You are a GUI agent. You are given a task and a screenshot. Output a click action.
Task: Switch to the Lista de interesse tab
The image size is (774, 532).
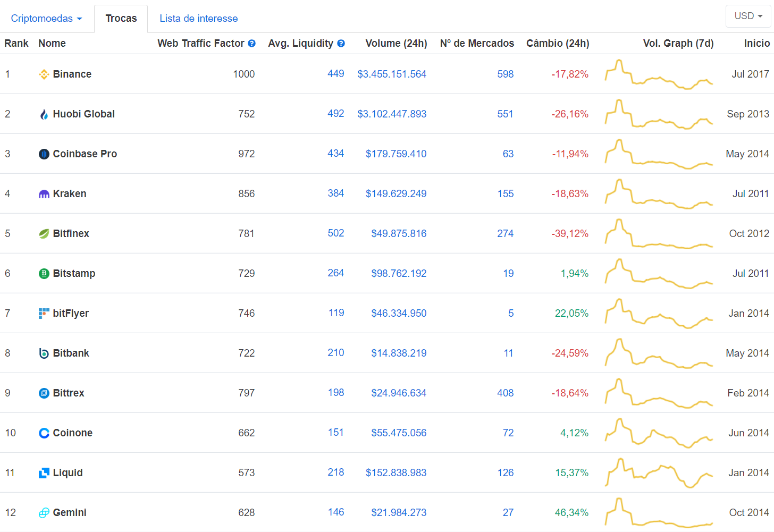pos(198,18)
